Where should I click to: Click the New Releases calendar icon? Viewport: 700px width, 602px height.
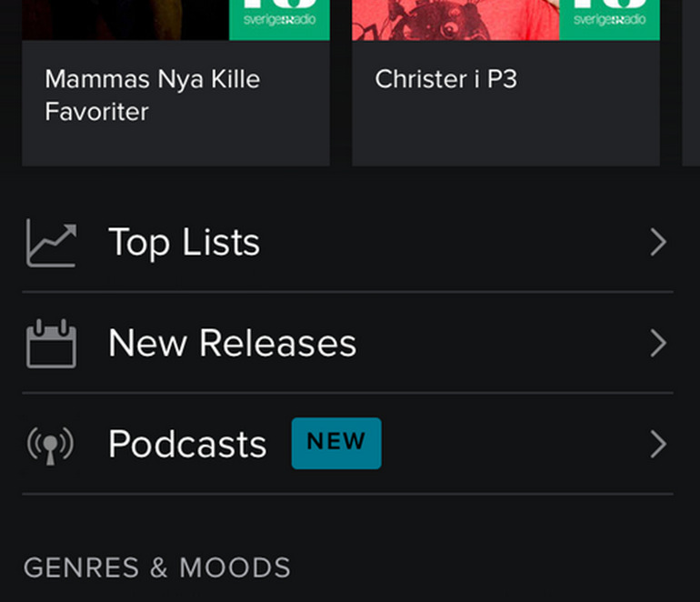[51, 344]
